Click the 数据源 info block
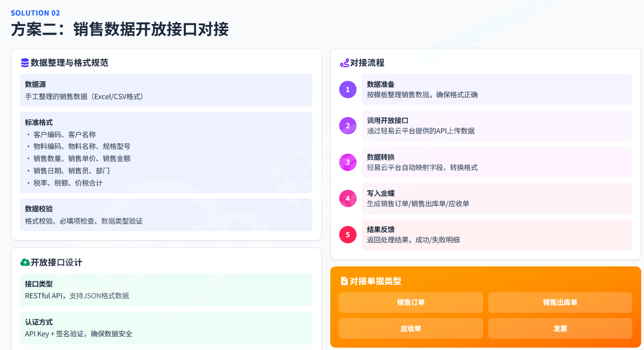 (166, 90)
